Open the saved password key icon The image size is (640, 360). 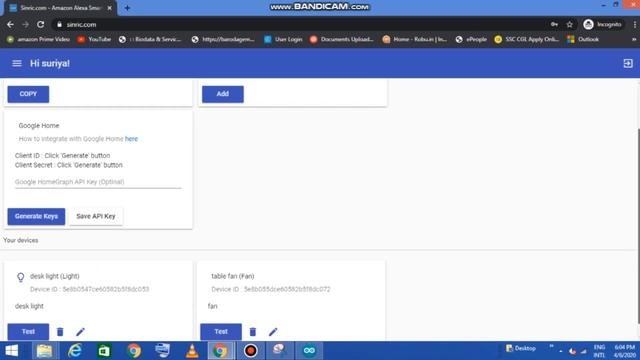(554, 24)
